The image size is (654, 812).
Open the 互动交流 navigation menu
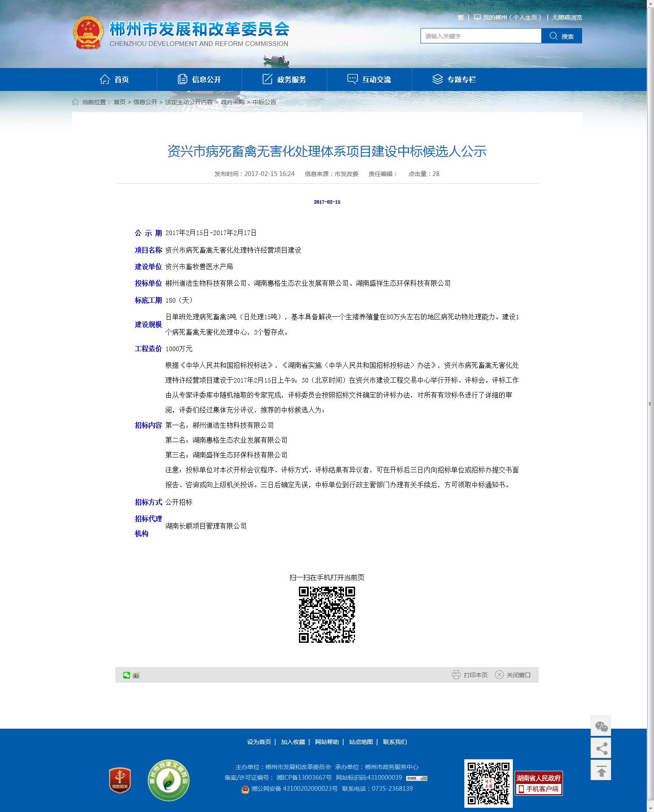click(369, 79)
